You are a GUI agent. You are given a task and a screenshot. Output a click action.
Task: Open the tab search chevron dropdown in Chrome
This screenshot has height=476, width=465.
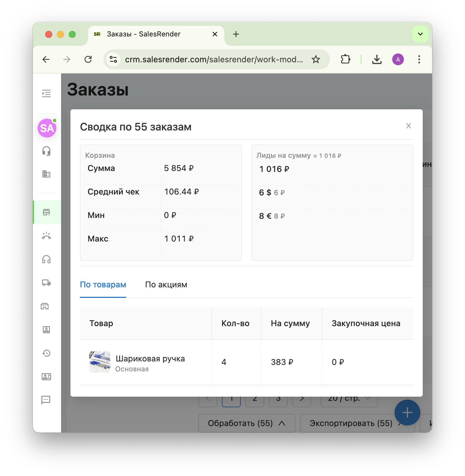(420, 34)
